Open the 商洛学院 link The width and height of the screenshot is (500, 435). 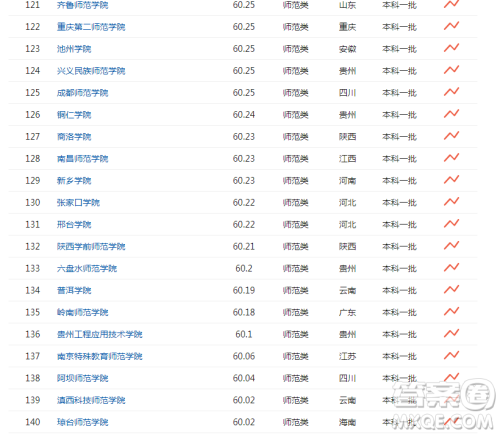tap(74, 137)
